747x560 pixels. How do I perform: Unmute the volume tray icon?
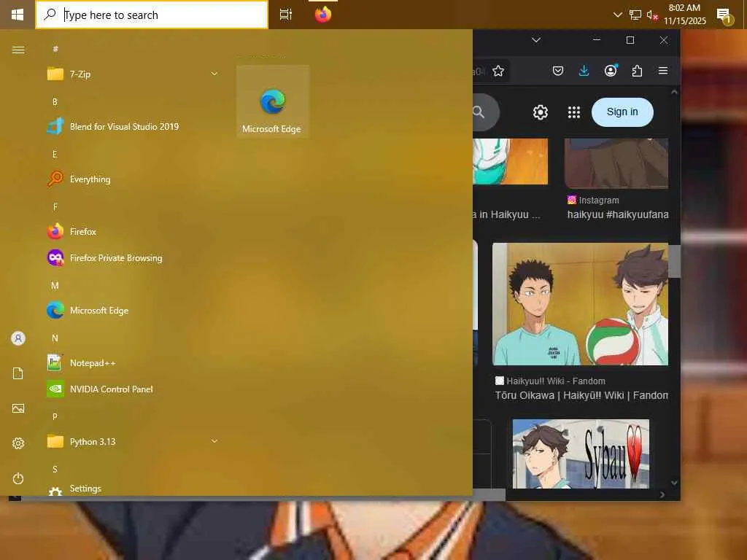(651, 15)
